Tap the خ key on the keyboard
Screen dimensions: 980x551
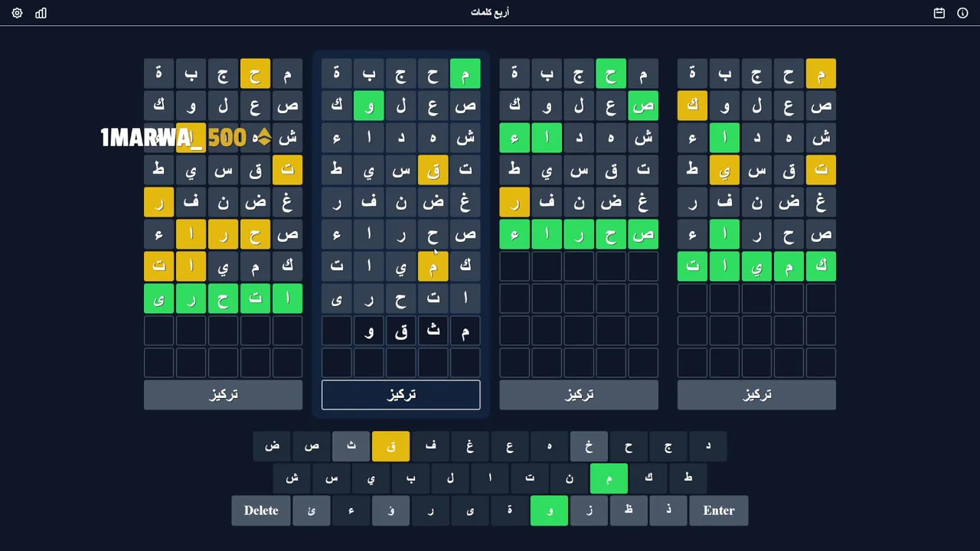click(x=590, y=446)
